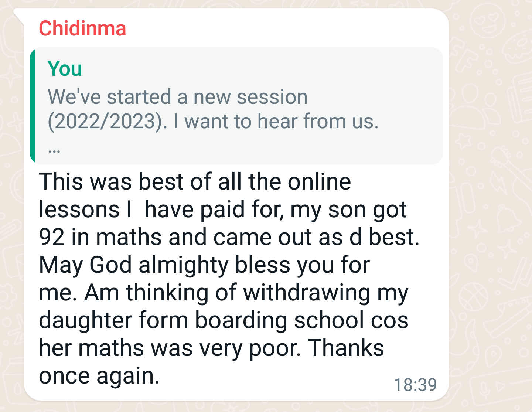This screenshot has width=532, height=412.
Task: Click the line "May God almighty bless you for"
Action: tap(204, 265)
